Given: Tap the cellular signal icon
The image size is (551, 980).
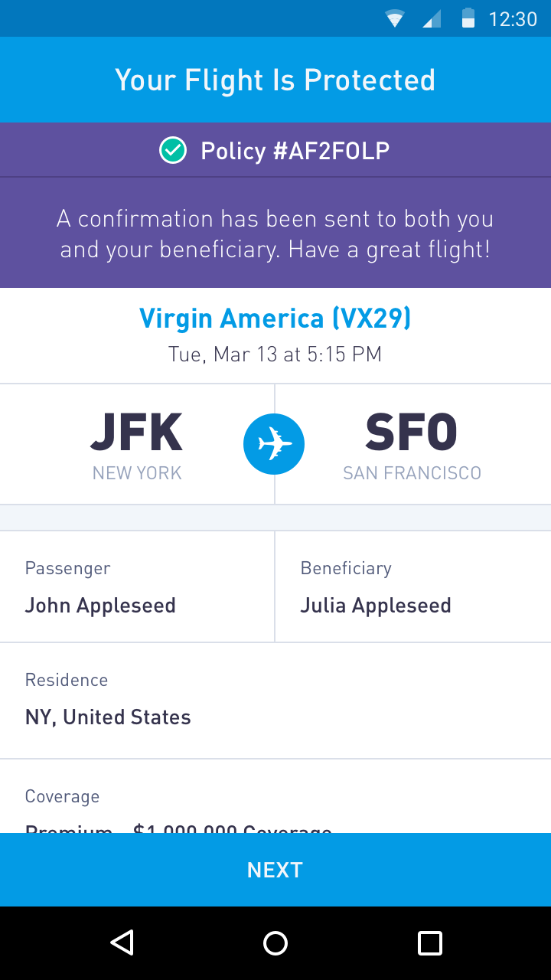Looking at the screenshot, I should pos(432,19).
